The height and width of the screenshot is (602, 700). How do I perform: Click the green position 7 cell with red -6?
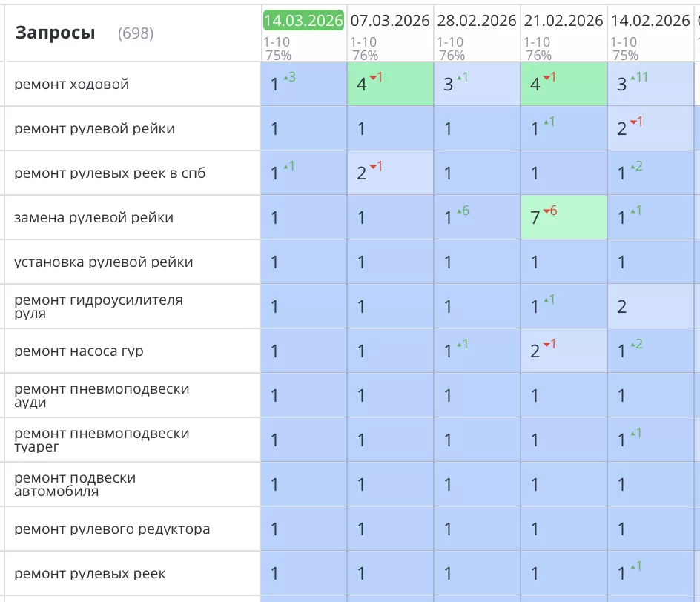(x=564, y=218)
